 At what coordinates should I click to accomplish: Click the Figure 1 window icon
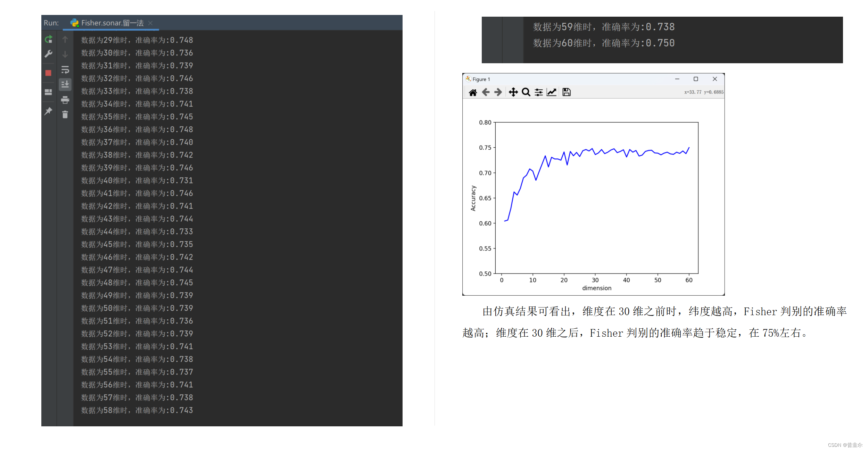[468, 79]
